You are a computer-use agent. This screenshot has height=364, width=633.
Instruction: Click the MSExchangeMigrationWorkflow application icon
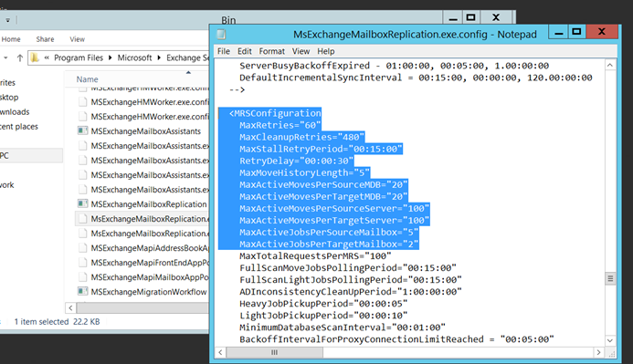tap(82, 291)
